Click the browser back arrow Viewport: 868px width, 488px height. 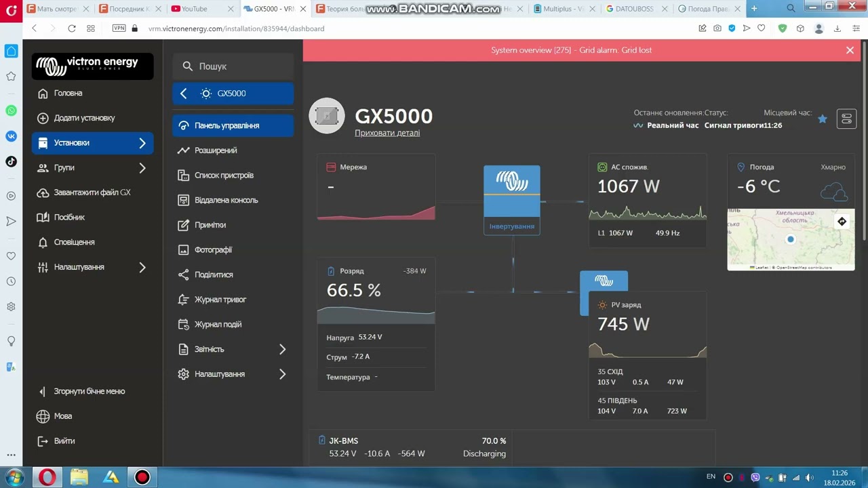click(35, 28)
